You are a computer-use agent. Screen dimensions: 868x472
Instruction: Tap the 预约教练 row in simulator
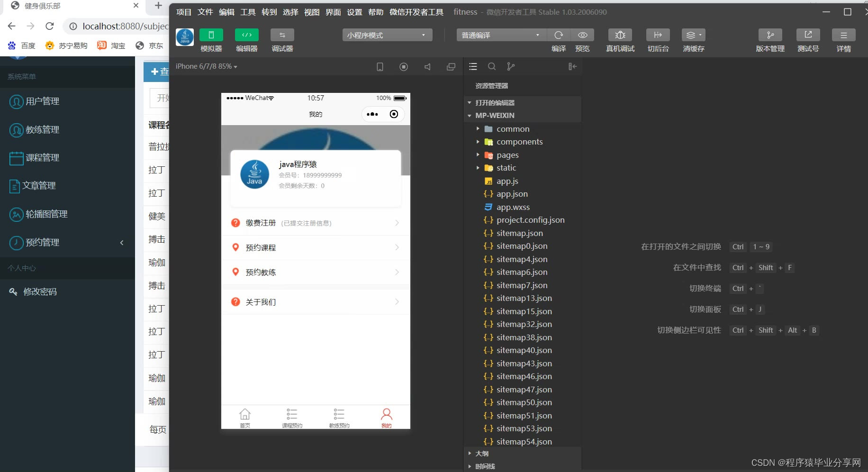(316, 272)
